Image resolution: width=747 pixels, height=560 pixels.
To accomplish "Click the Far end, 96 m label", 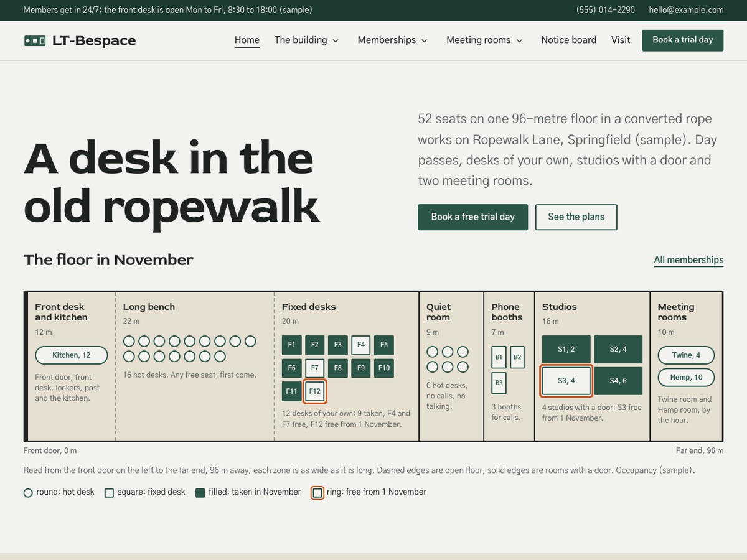I will (x=700, y=450).
